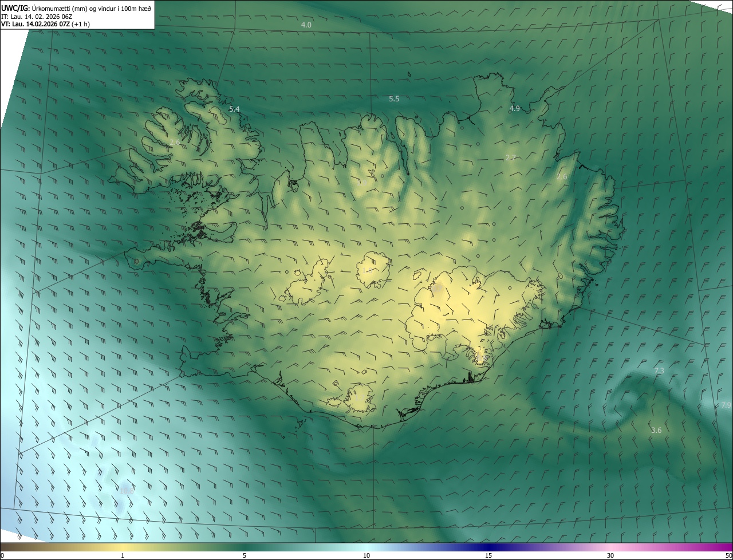Click the 2.7 value label on the map
The width and height of the screenshot is (733, 560).
coord(511,157)
